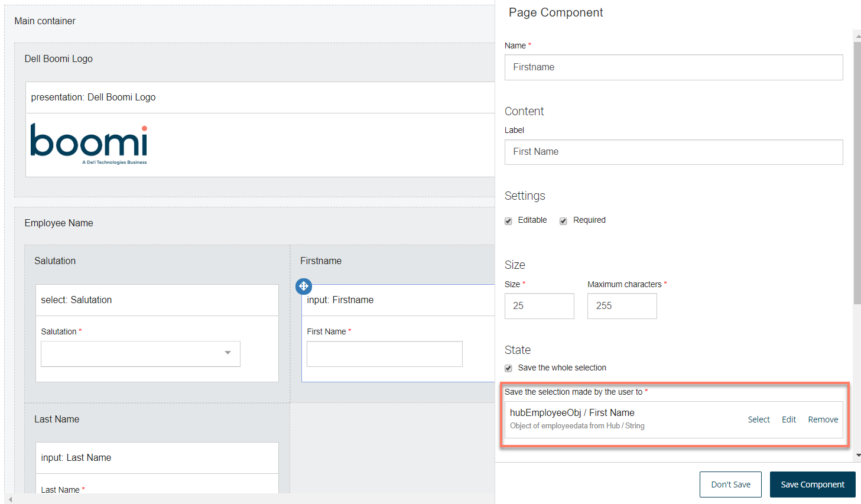Disable the Required checkbox
Viewport: 861px width, 504px height.
click(563, 220)
